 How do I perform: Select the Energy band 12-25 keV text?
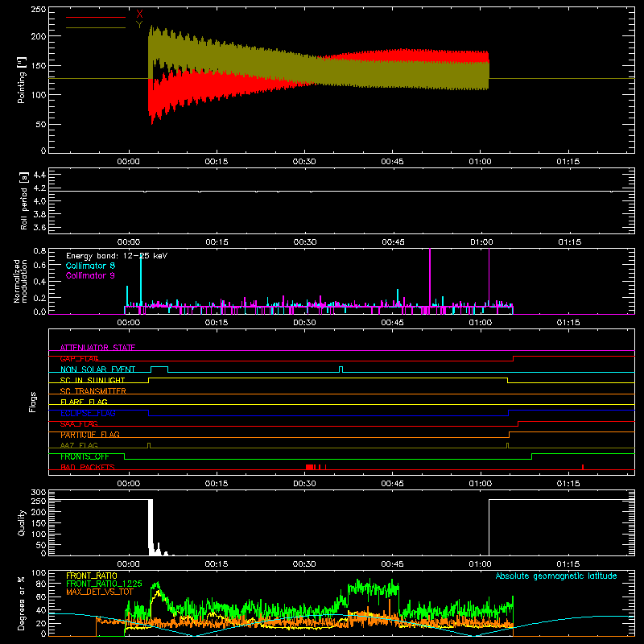pyautogui.click(x=117, y=256)
